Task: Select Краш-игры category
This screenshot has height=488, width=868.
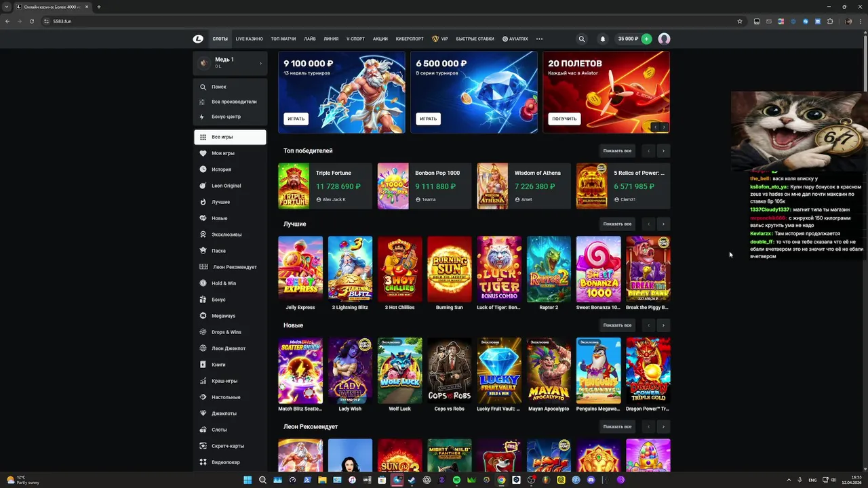Action: point(230,381)
